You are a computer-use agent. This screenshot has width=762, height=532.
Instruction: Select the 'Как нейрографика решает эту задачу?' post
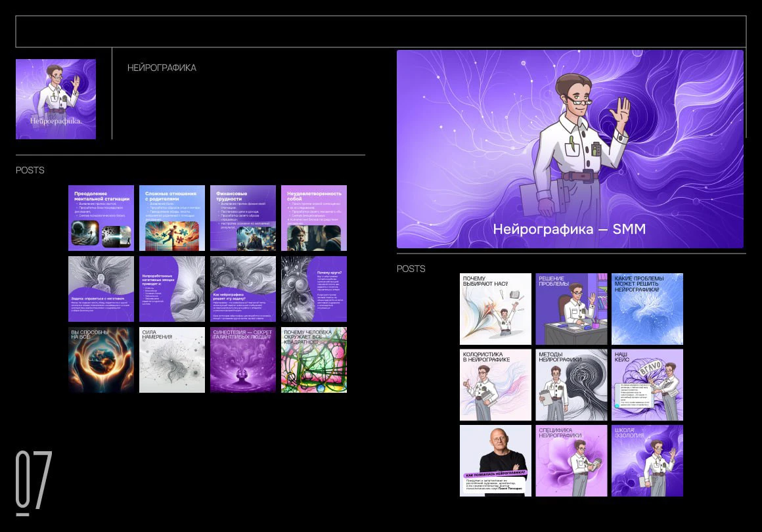tap(243, 289)
